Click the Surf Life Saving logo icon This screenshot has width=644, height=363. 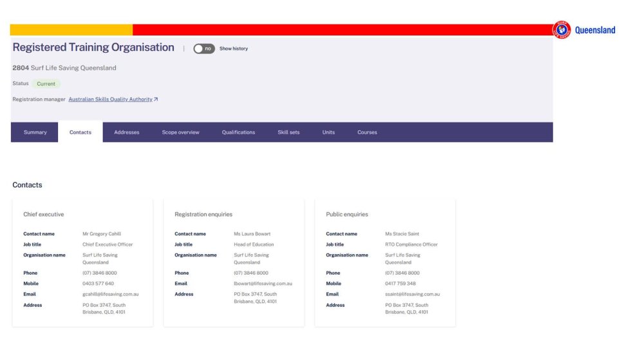click(562, 30)
